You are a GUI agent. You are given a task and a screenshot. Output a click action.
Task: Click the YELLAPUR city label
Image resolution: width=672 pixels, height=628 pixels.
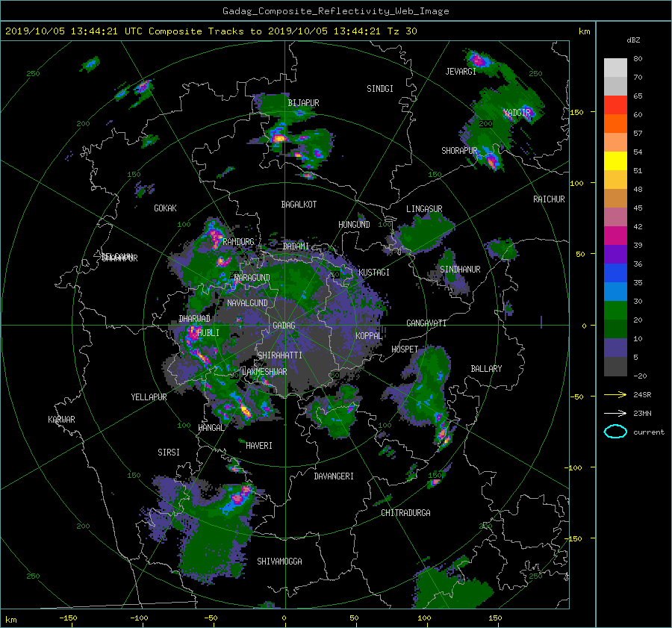[149, 397]
